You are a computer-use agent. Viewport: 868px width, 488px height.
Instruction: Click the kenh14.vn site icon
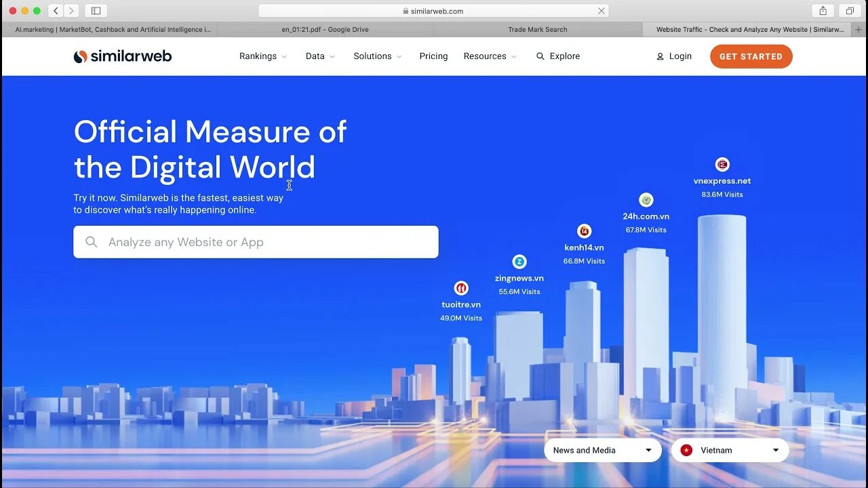584,231
